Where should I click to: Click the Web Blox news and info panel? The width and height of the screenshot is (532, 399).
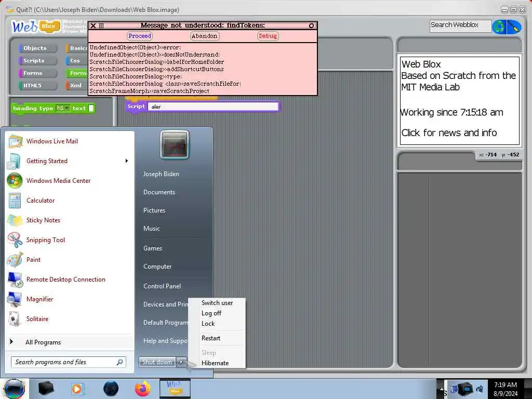click(459, 101)
